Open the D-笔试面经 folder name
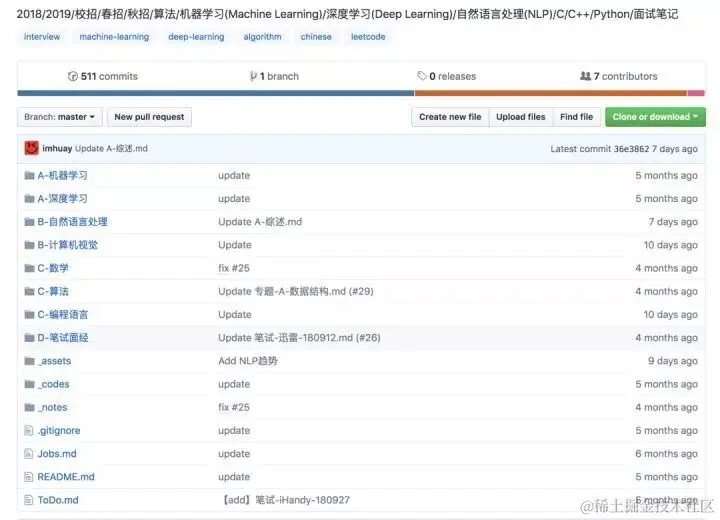The width and height of the screenshot is (720, 520). click(63, 338)
